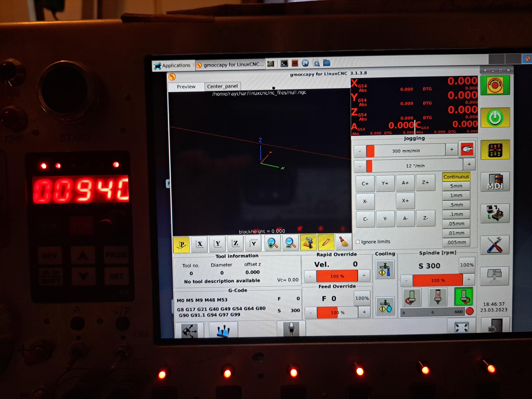Jog with X- button
The width and height of the screenshot is (532, 399).
(x=365, y=202)
